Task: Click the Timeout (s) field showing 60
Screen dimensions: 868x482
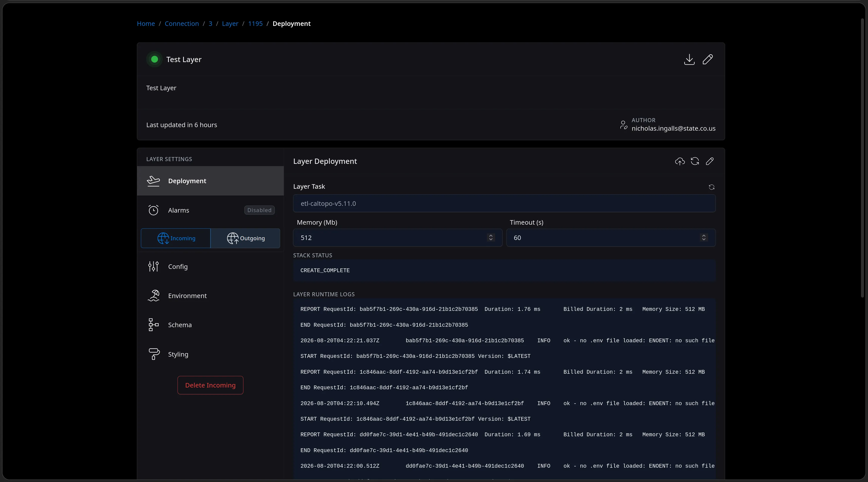Action: [x=611, y=238]
